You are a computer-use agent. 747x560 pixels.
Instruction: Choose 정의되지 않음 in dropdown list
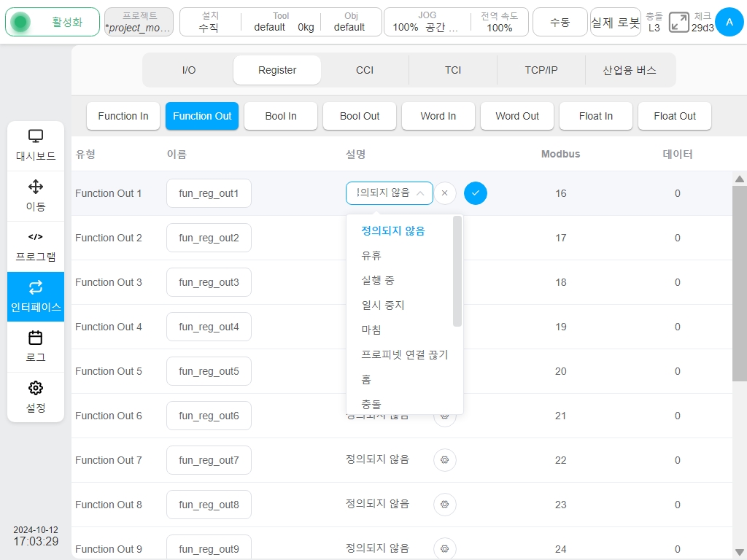[x=393, y=231]
